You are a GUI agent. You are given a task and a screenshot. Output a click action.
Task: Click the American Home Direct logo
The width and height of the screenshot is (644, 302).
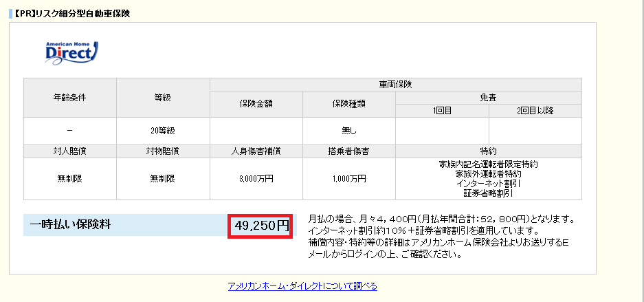click(x=71, y=52)
